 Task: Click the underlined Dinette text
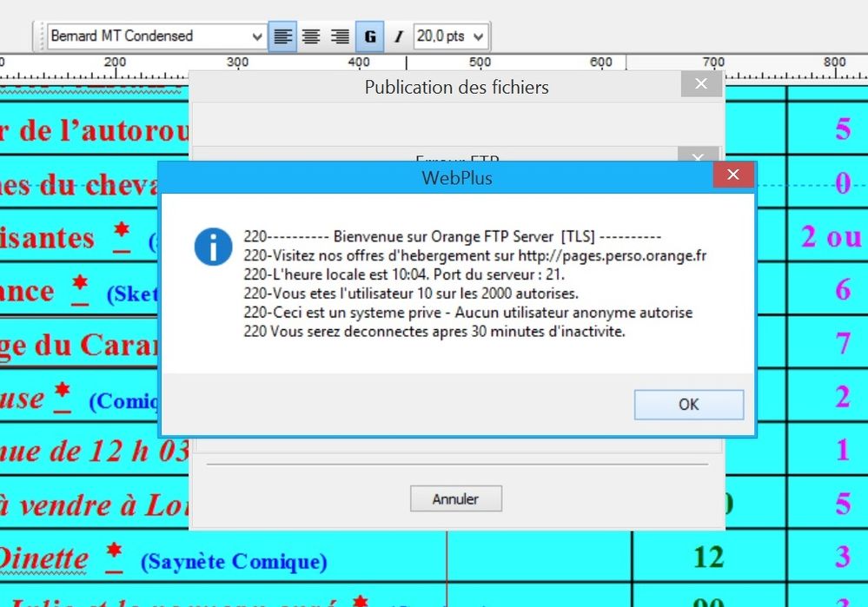[x=43, y=558]
